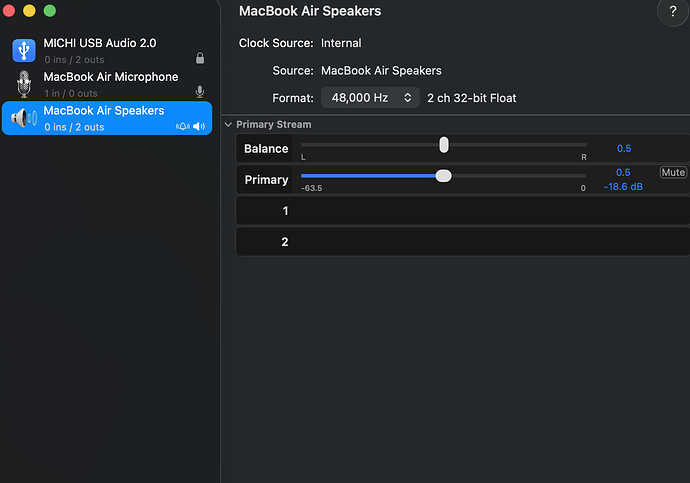This screenshot has height=483, width=690.
Task: Select MacBook Air Speakers in the sidebar
Action: [x=107, y=118]
